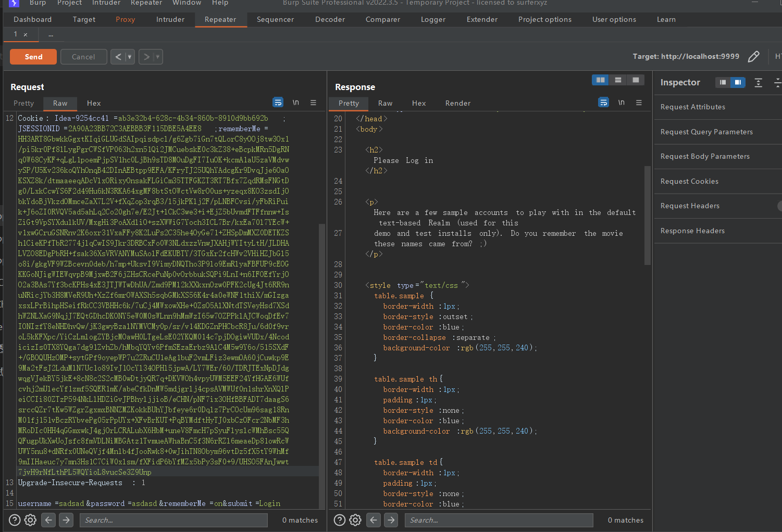Expand all Inspector sections icon
782x532 pixels.
click(759, 82)
